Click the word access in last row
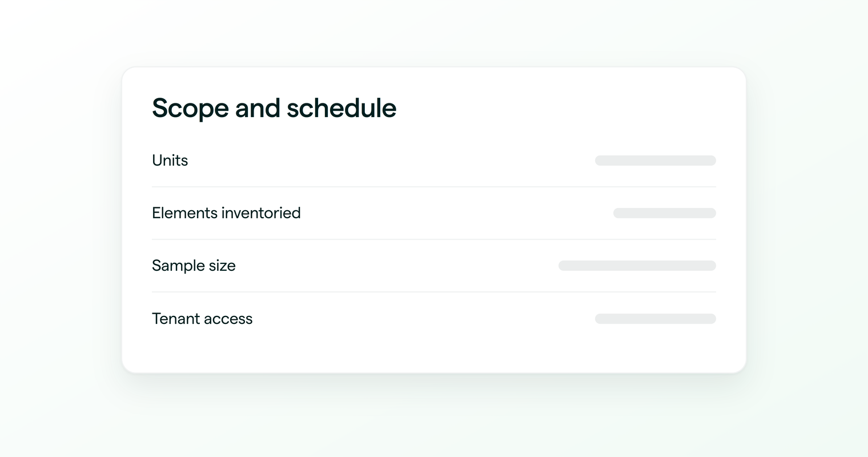Viewport: 868px width, 457px height. pyautogui.click(x=227, y=319)
